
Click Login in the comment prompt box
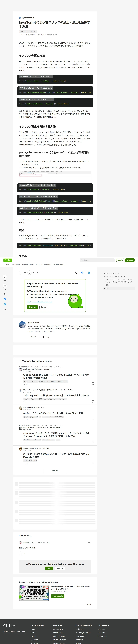click(49, 568)
